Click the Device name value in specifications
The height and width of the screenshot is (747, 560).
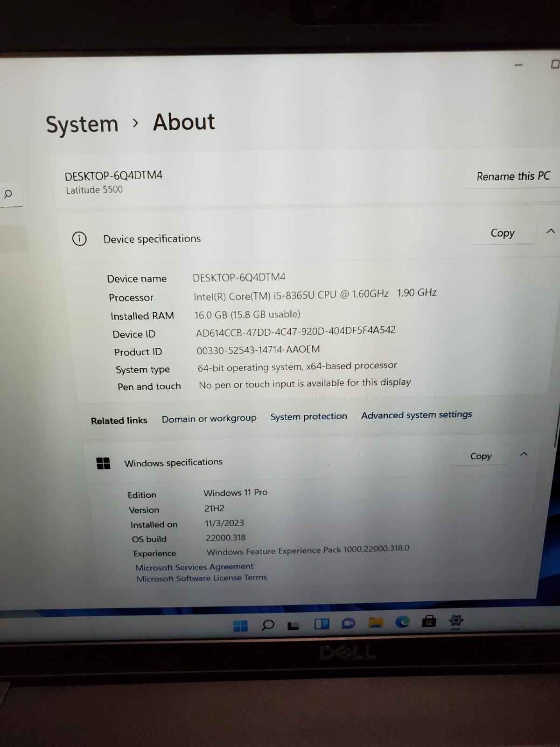(239, 277)
